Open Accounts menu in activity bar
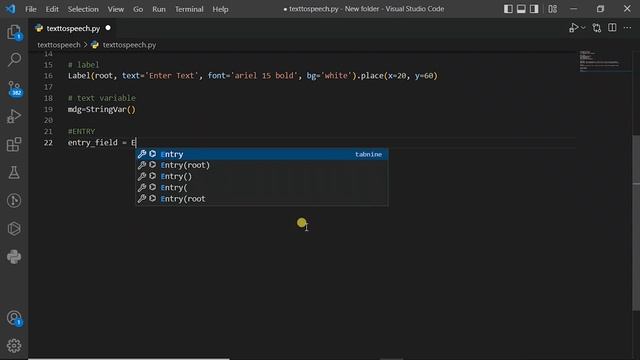The height and width of the screenshot is (360, 640). point(14,318)
